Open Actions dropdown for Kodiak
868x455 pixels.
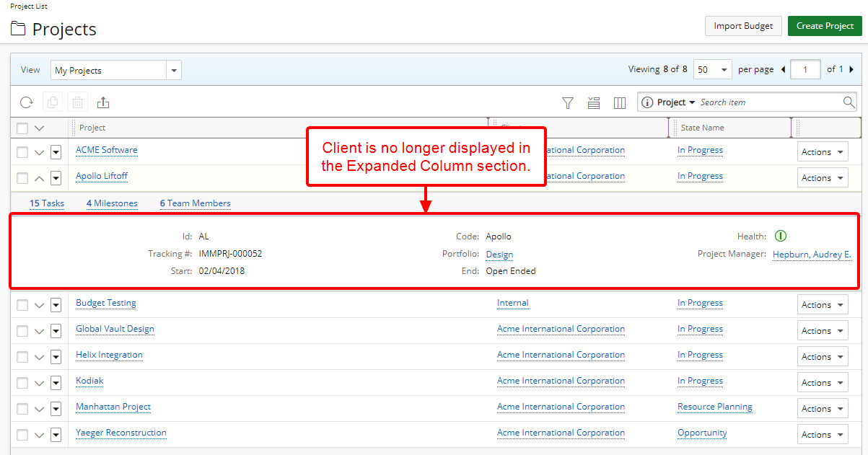pos(823,382)
